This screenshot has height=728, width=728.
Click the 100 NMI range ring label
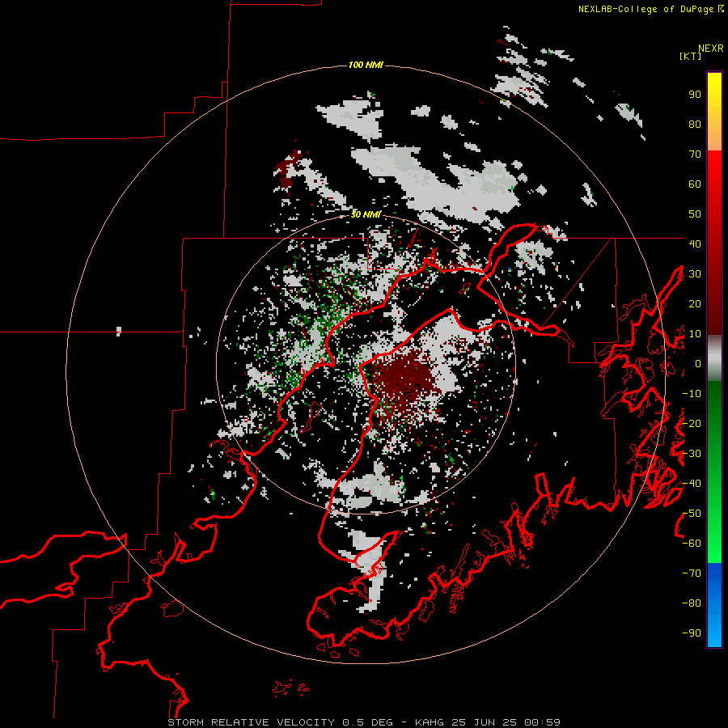click(366, 65)
